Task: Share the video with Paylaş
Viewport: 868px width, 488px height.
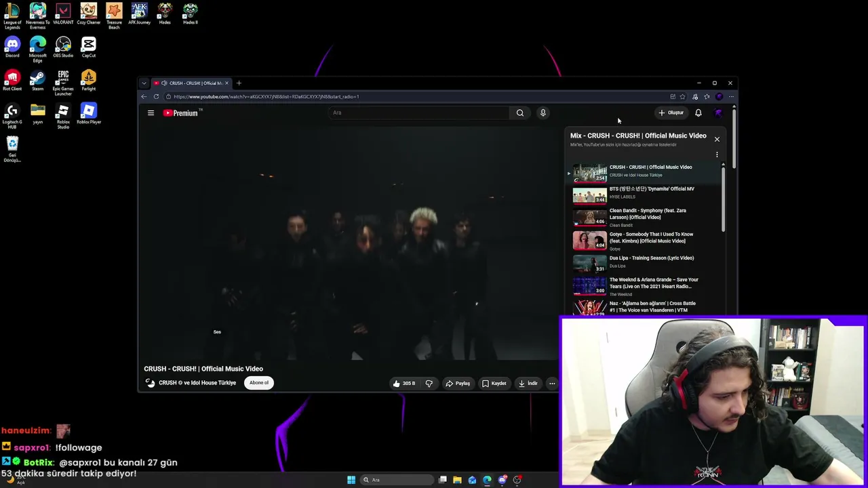Action: (458, 384)
